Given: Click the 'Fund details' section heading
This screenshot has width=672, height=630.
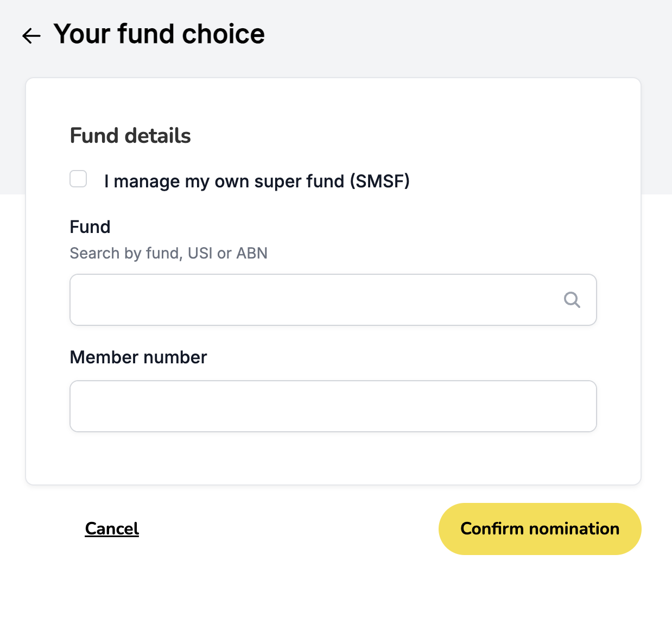Looking at the screenshot, I should [130, 136].
